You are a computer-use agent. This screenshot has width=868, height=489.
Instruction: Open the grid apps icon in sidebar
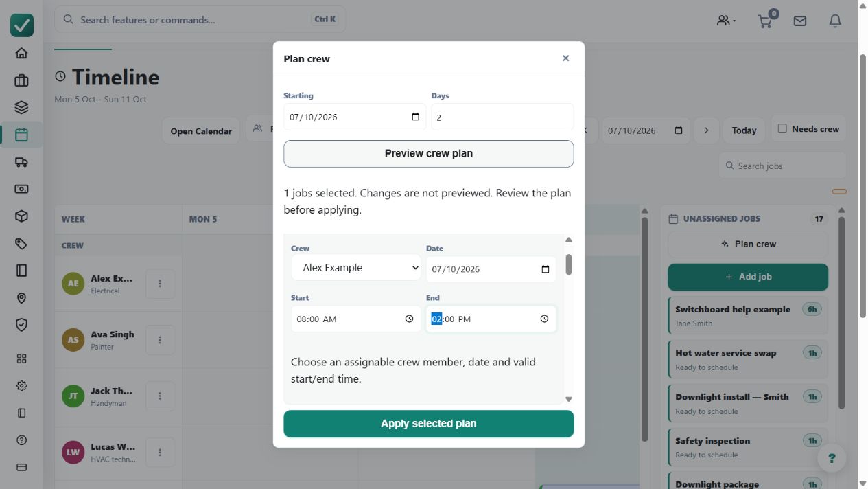point(21,359)
